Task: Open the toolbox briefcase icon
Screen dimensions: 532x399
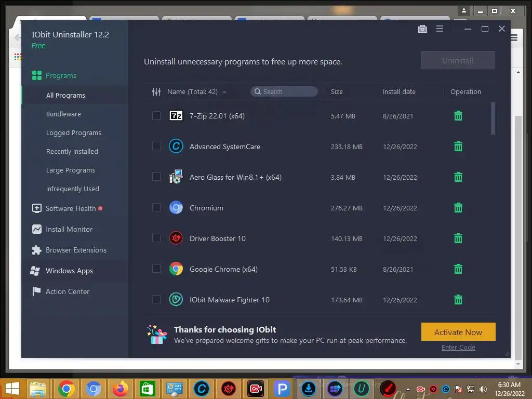Action: (x=422, y=29)
